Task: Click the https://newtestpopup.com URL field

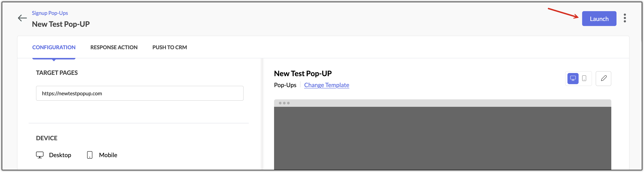Action: [x=140, y=93]
